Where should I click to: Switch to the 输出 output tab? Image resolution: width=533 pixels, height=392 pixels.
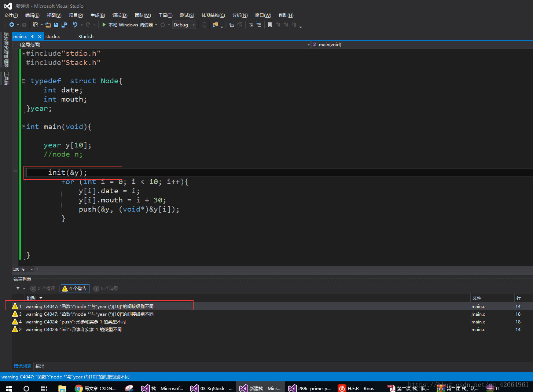40,366
